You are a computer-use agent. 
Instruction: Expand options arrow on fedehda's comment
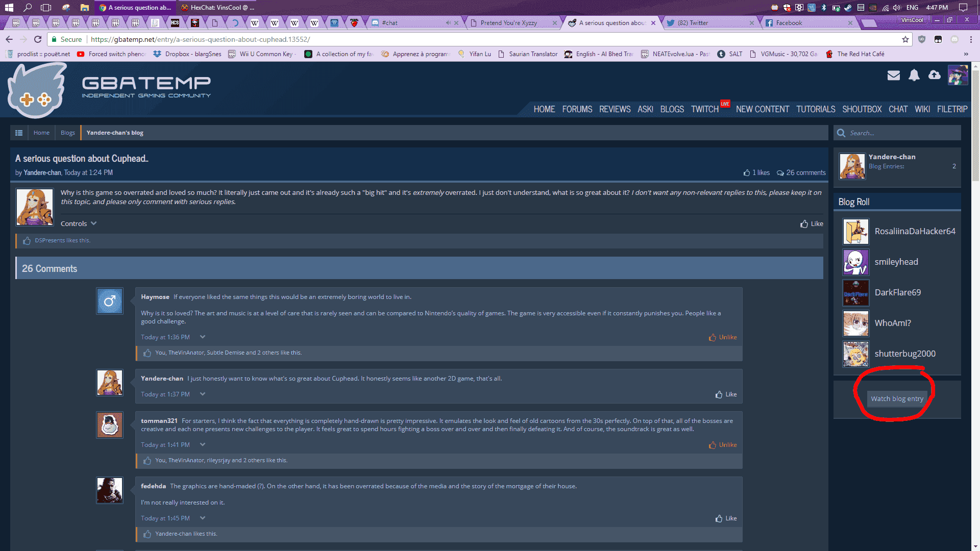[203, 518]
